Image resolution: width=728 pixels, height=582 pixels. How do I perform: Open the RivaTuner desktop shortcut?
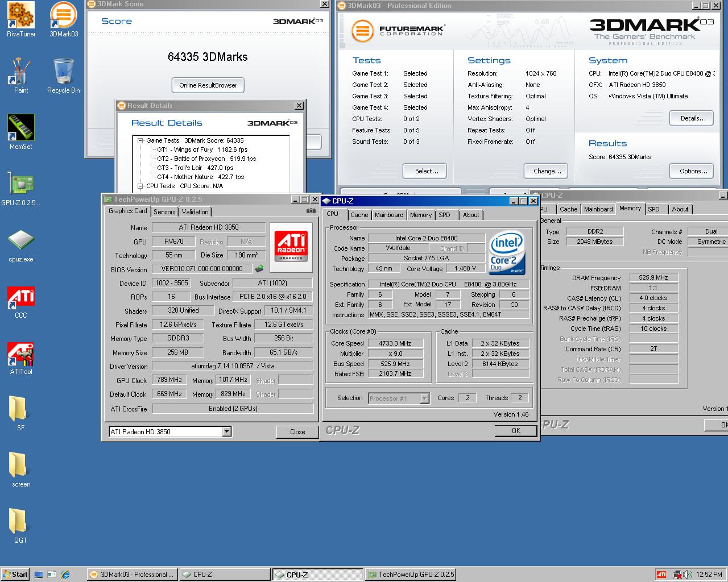coord(21,20)
